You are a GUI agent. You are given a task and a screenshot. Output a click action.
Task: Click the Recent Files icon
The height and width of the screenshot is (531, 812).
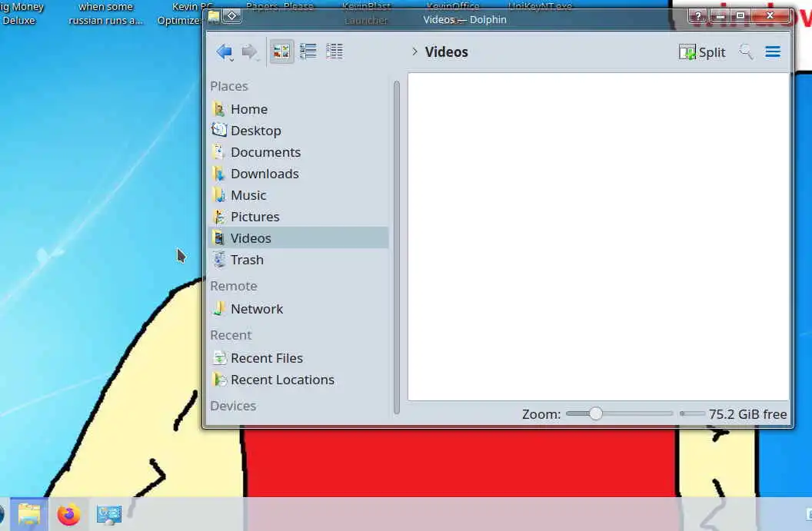[x=219, y=357]
